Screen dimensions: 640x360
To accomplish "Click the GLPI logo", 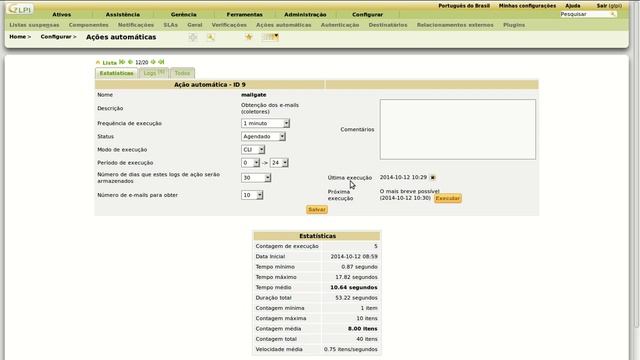I will [20, 9].
